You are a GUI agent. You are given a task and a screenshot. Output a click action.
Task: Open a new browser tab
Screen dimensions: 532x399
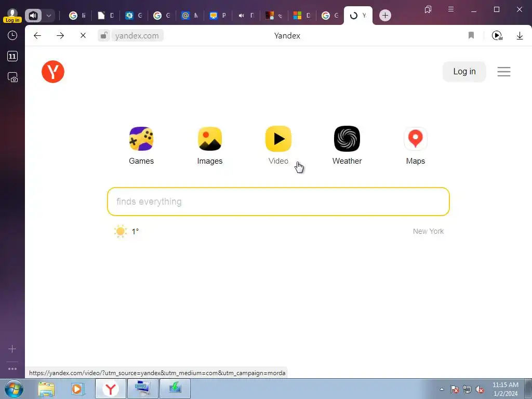[x=385, y=15]
